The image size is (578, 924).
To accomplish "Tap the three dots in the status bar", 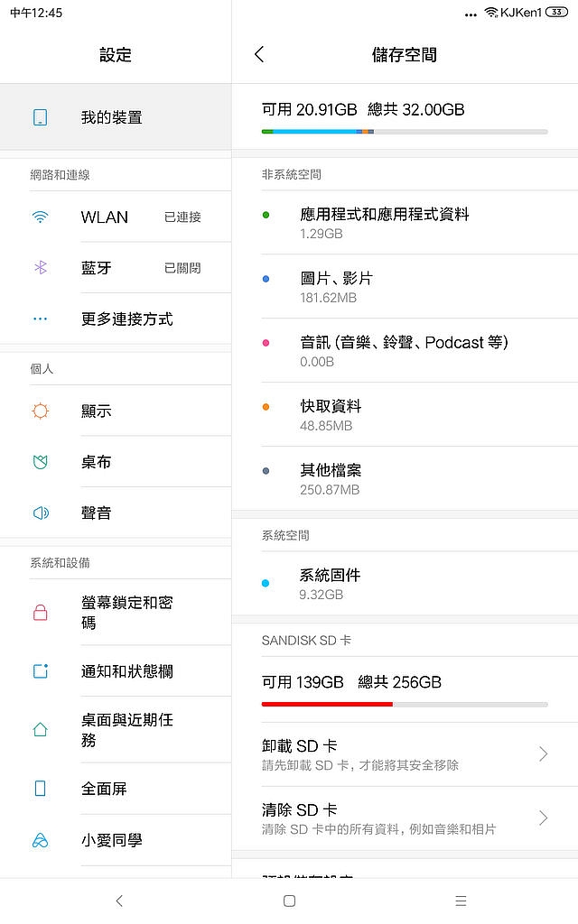I will (x=471, y=14).
